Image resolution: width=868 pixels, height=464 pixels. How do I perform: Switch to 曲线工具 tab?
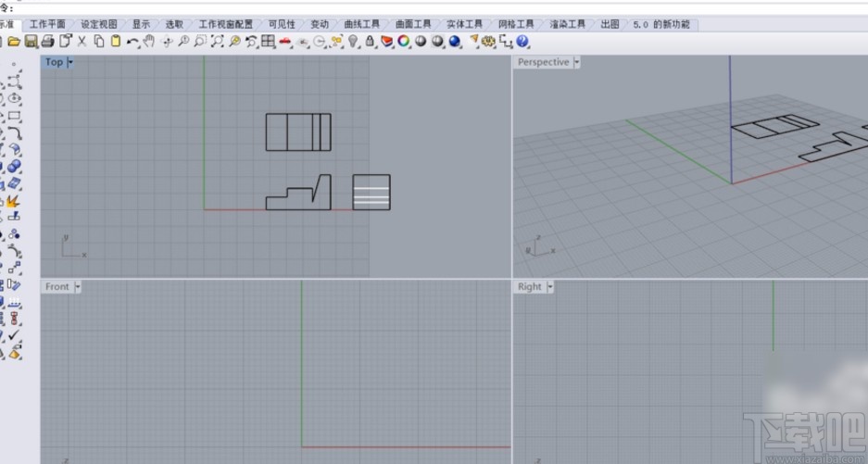point(362,24)
